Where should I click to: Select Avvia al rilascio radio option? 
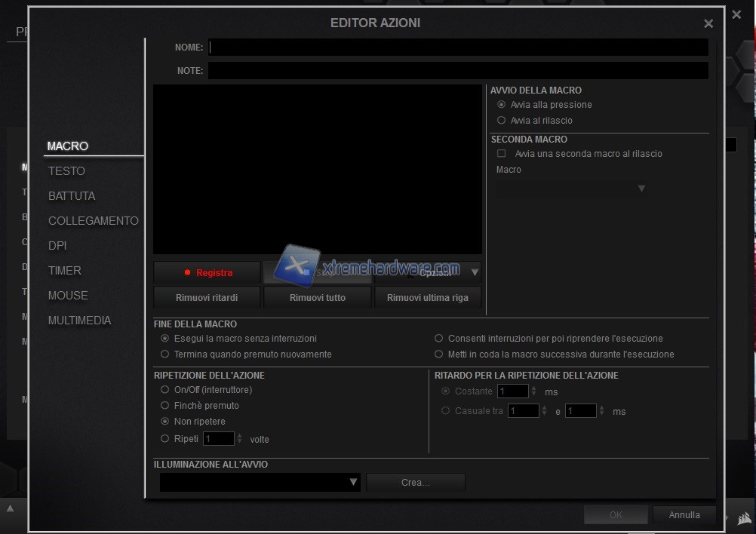pos(502,121)
